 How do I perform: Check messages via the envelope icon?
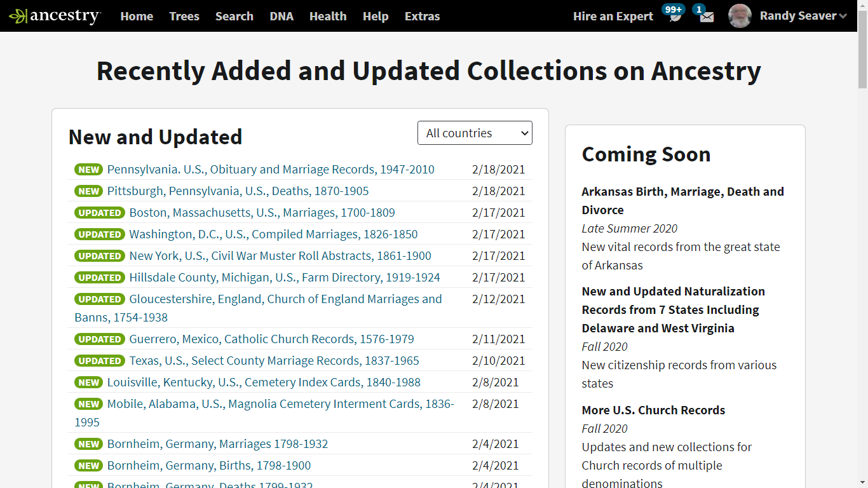click(x=705, y=17)
